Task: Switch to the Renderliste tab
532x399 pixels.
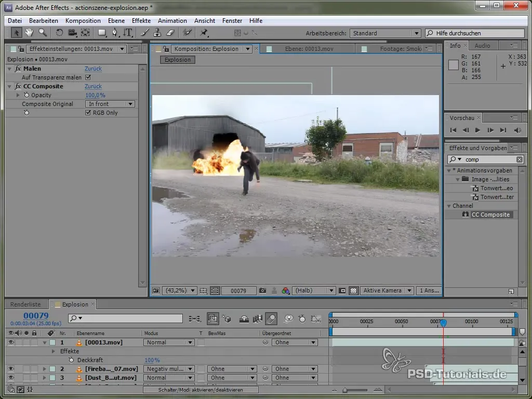Action: [26, 304]
